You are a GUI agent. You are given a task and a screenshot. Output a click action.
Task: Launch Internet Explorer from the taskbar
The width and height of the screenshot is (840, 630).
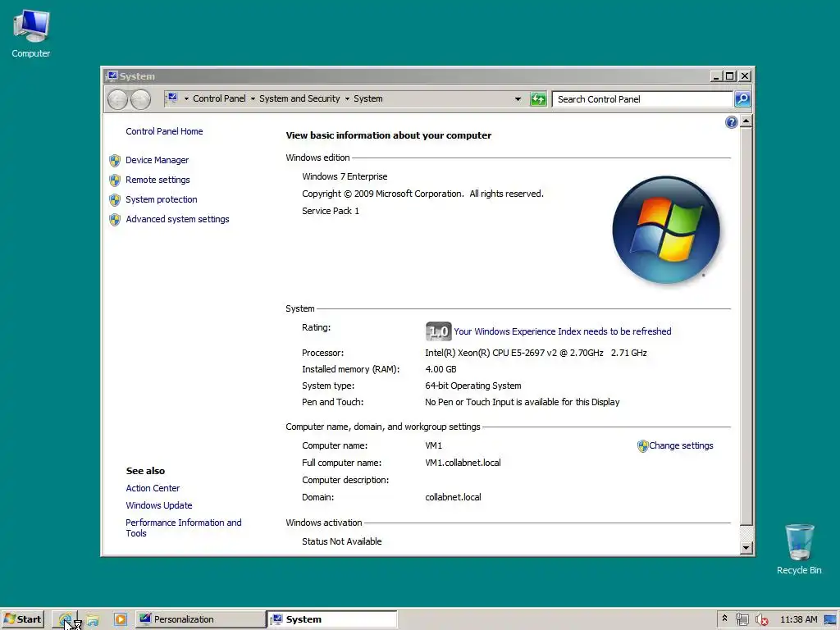(66, 619)
